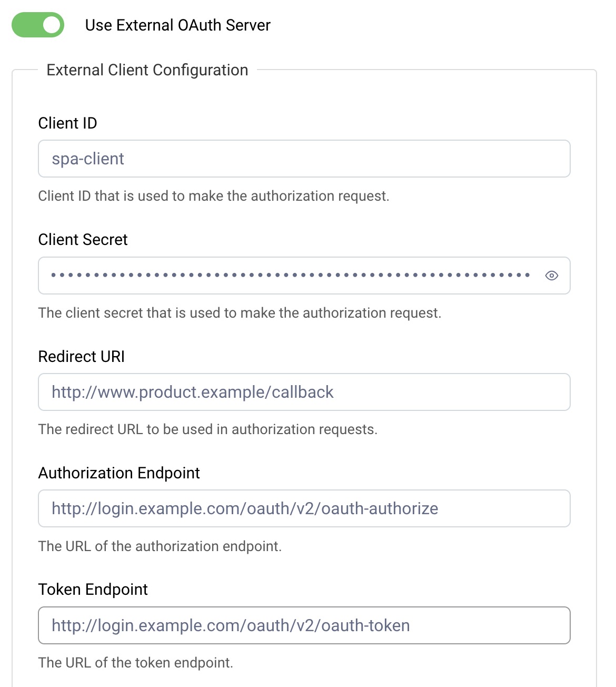Image resolution: width=616 pixels, height=687 pixels.
Task: Select the http://www.product.example/callback URL text
Action: coord(192,392)
